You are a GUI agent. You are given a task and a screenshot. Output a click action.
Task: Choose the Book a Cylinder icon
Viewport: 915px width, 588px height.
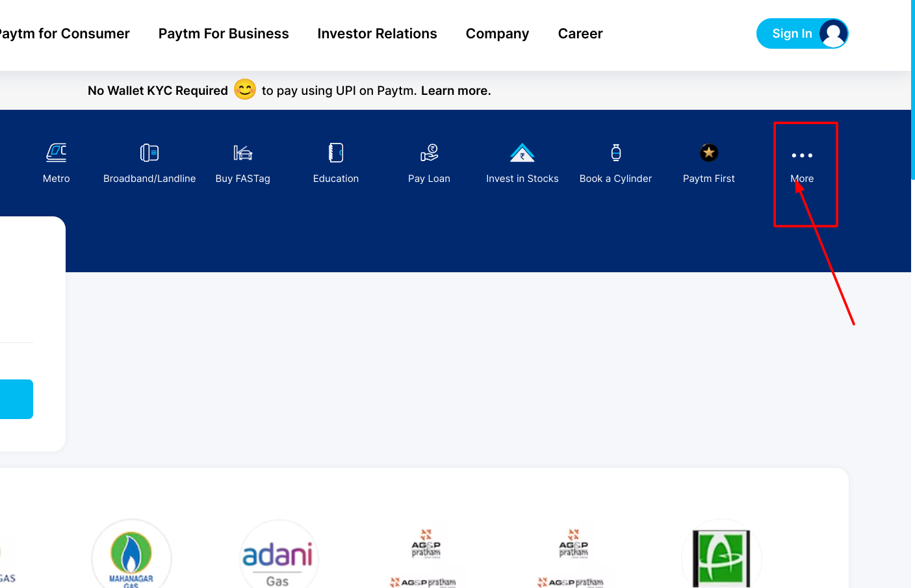point(615,153)
